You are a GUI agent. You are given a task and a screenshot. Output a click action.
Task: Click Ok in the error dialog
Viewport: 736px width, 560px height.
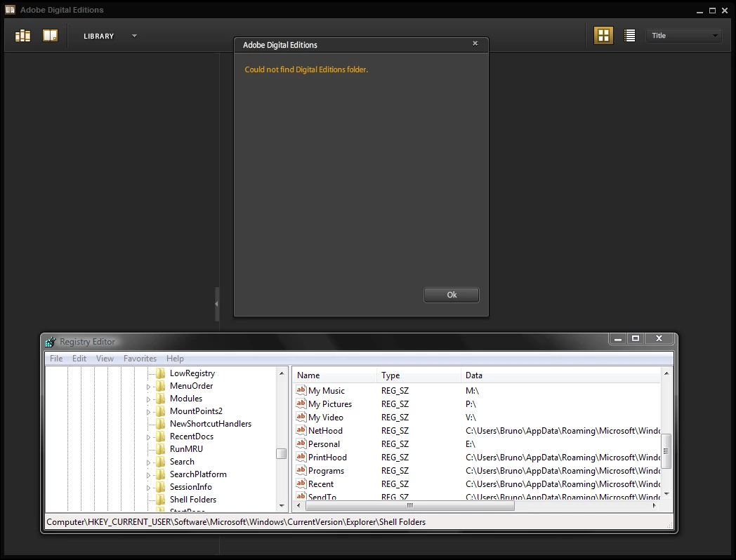point(452,295)
